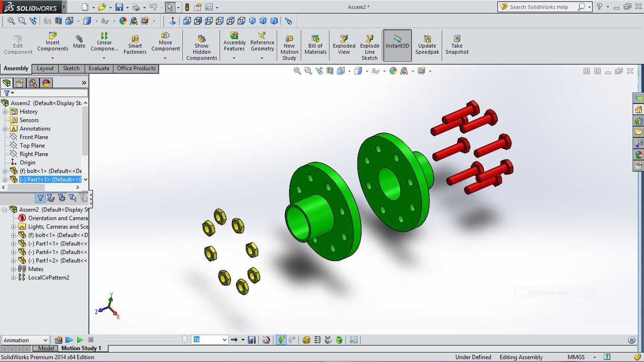Click the green Play button
Screen dimensions: 644x362
point(80,340)
